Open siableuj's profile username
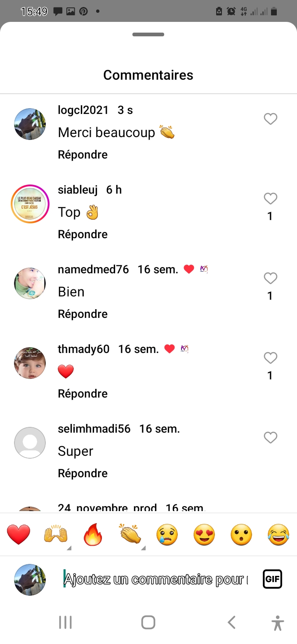Image resolution: width=297 pixels, height=644 pixels. coord(78,190)
